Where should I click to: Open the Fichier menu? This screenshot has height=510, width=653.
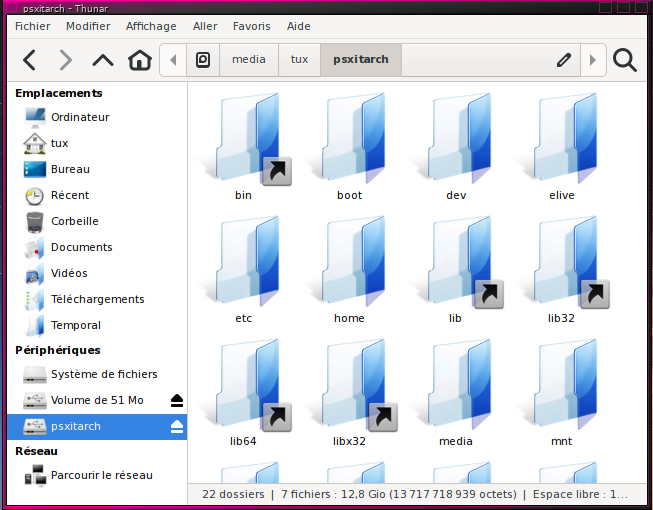32,26
